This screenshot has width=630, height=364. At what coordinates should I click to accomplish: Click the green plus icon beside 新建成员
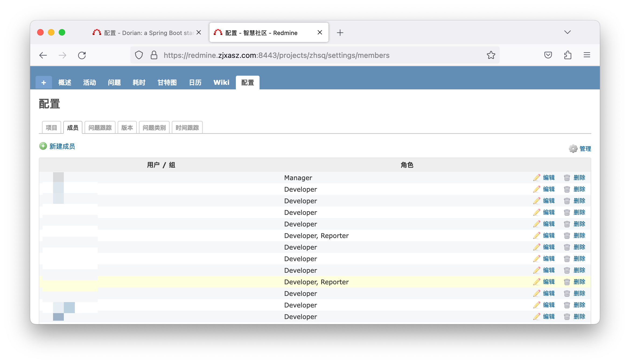coord(43,146)
